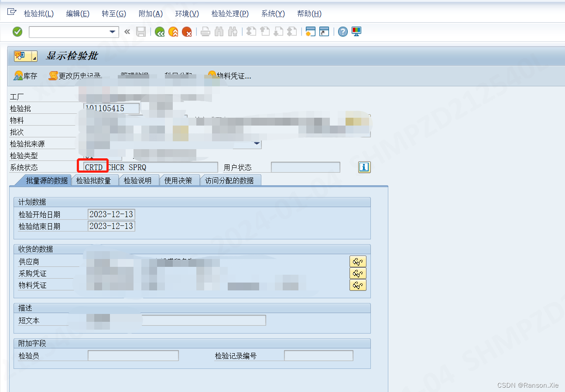Image resolution: width=565 pixels, height=392 pixels.
Task: Click the 库存 button
Action: point(25,76)
